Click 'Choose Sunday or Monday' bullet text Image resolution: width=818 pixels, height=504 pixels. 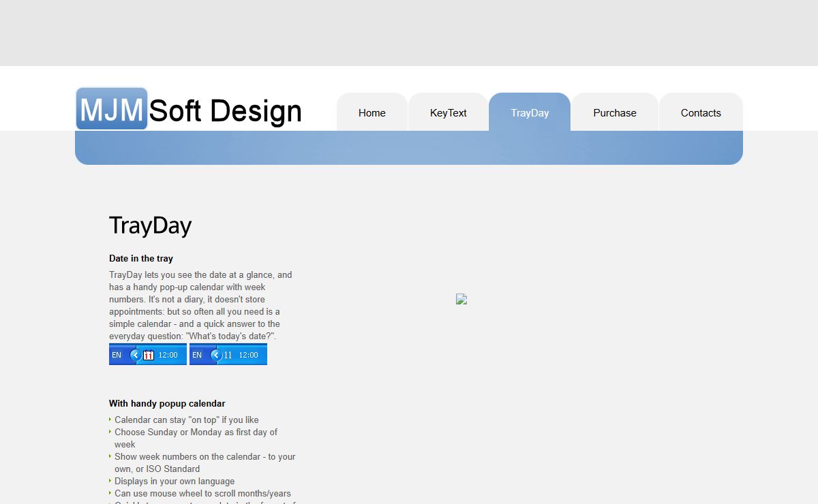(x=196, y=439)
